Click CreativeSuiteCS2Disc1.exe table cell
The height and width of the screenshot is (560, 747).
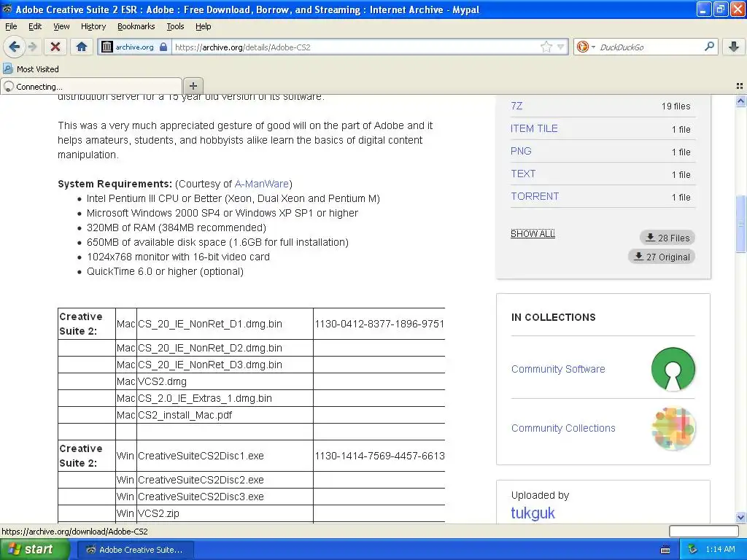[x=225, y=456]
